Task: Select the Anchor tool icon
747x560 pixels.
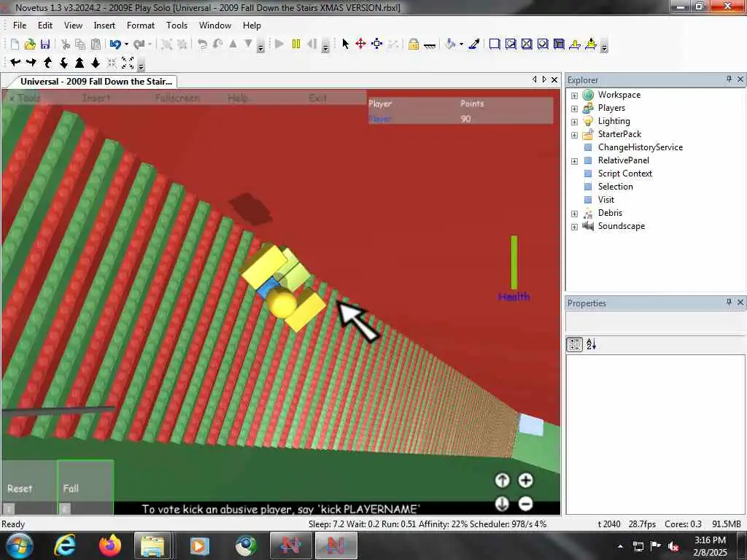Action: coord(429,45)
